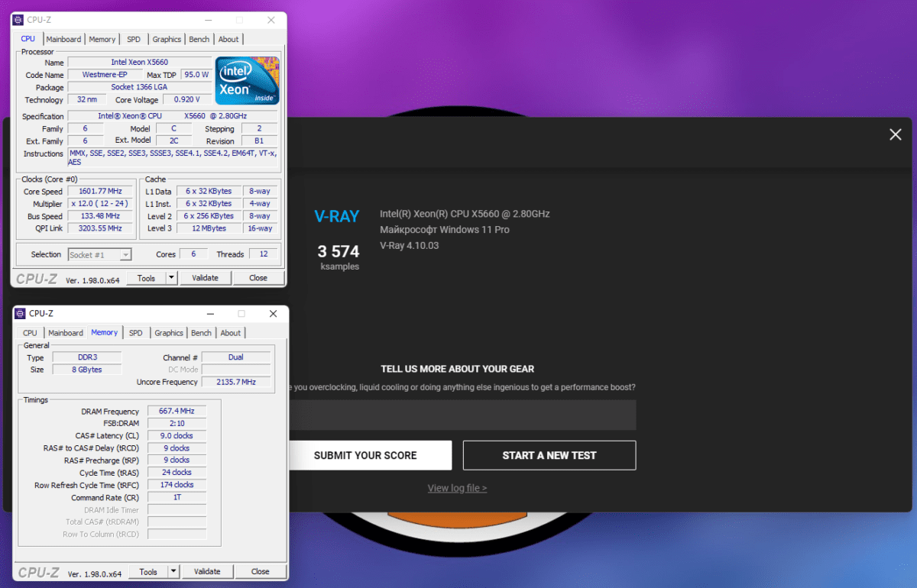The image size is (917, 588).
Task: Open SPD tab in upper CPU-Z window
Action: [x=134, y=40]
